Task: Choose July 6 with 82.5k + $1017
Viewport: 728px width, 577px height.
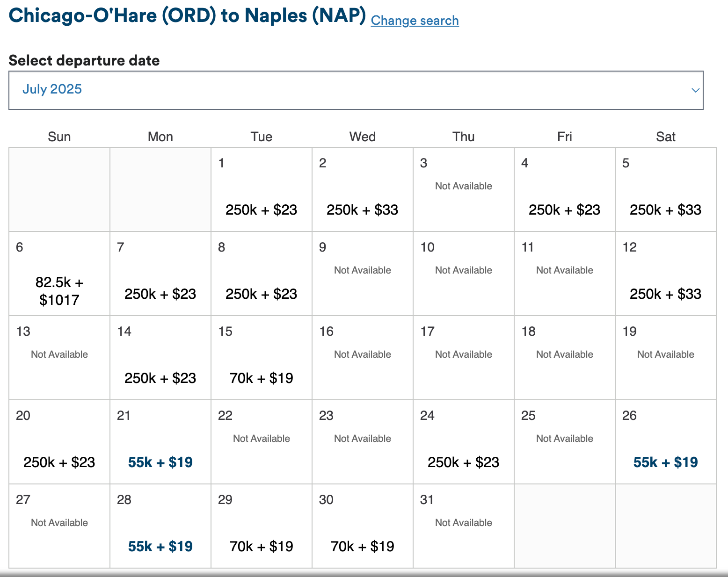Action: [x=59, y=291]
